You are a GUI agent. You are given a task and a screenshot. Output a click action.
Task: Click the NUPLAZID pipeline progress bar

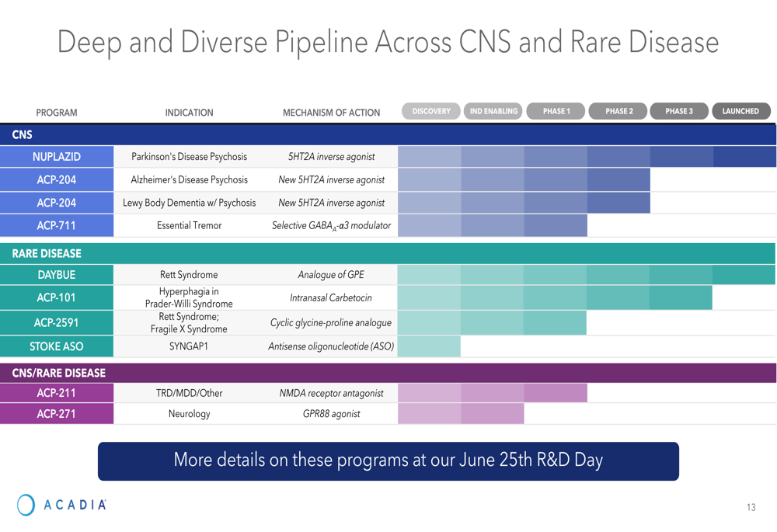(587, 157)
